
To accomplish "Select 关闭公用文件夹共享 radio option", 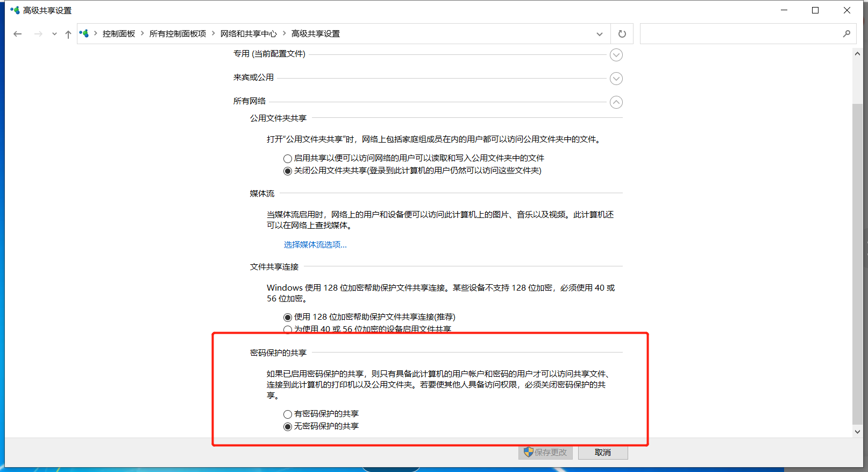I will pyautogui.click(x=288, y=171).
